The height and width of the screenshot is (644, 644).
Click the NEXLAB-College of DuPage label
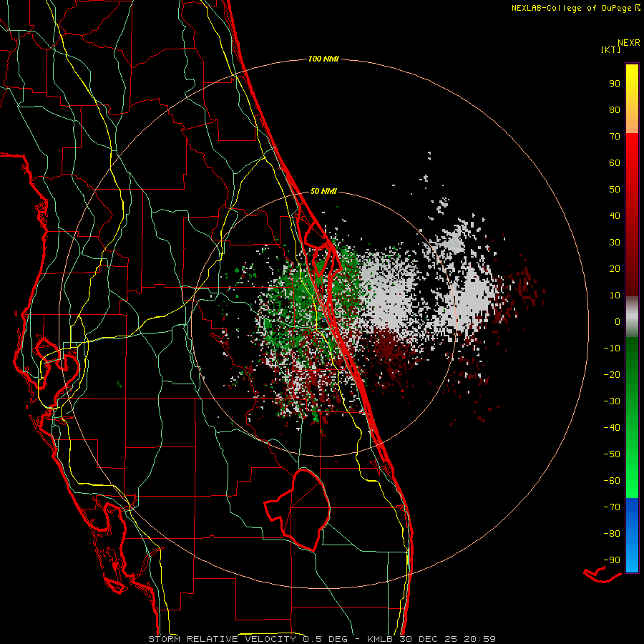(x=572, y=8)
